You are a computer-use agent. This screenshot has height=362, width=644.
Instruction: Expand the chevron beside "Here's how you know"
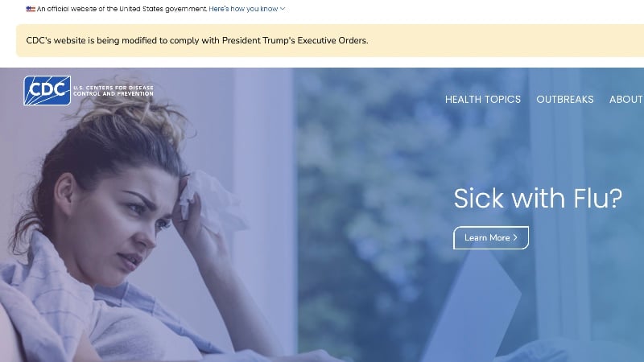pos(283,9)
